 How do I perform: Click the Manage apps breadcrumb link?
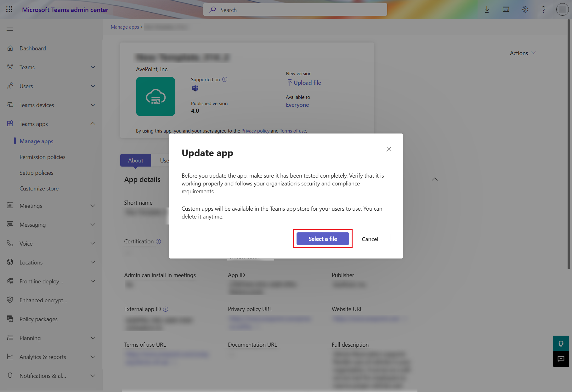click(x=125, y=27)
